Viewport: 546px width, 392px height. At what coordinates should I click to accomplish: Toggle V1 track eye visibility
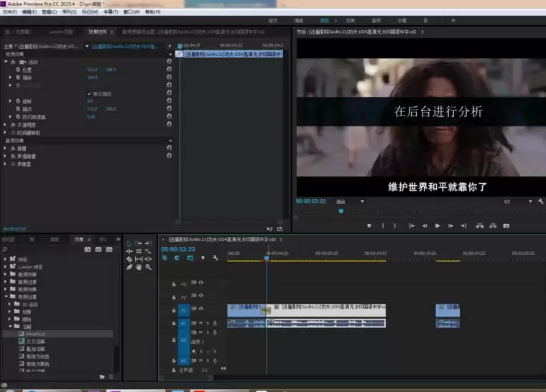[201, 310]
